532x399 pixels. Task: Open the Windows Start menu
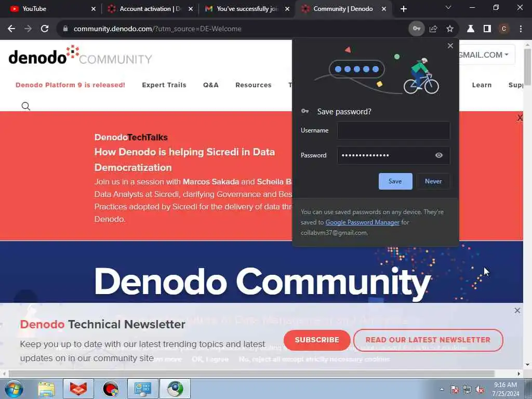point(14,389)
